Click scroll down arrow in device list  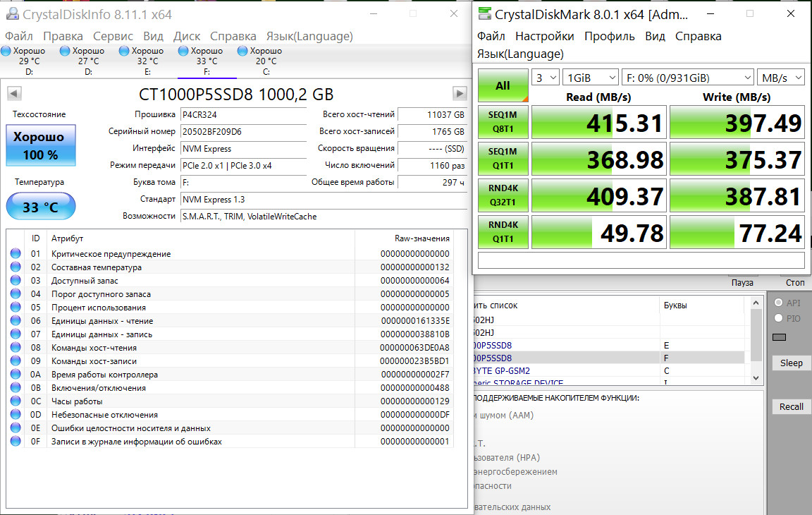click(x=756, y=378)
